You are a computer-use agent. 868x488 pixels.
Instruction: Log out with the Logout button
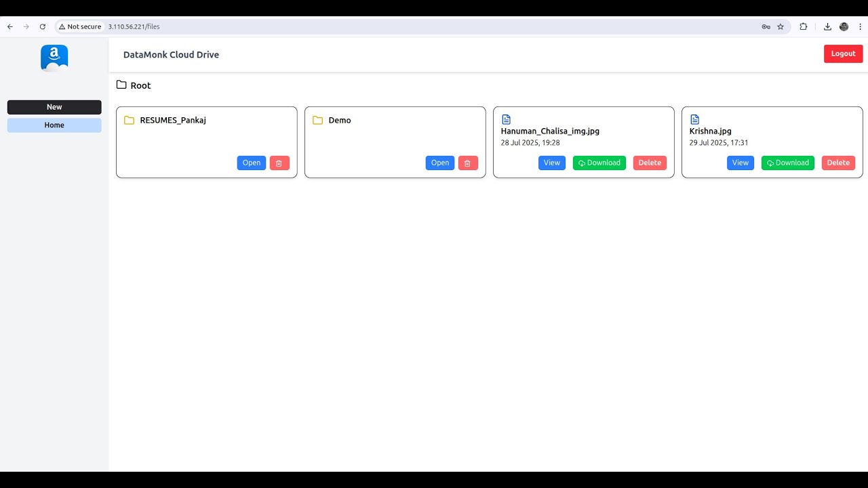coord(844,54)
